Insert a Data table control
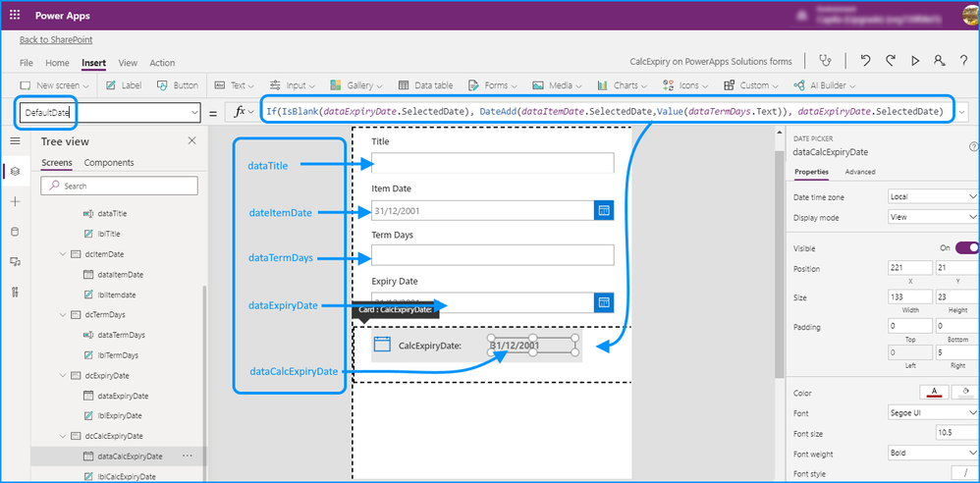The image size is (980, 483). [425, 85]
